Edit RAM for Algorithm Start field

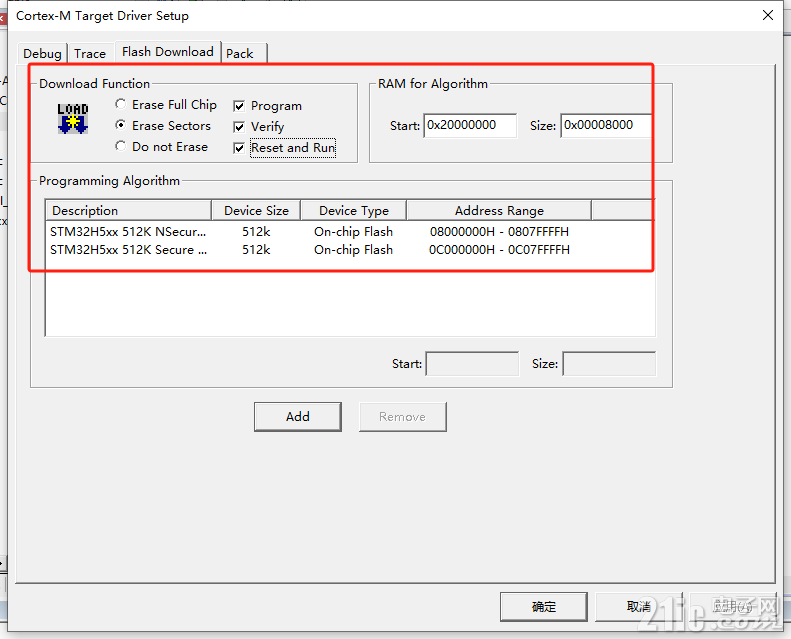pos(470,126)
